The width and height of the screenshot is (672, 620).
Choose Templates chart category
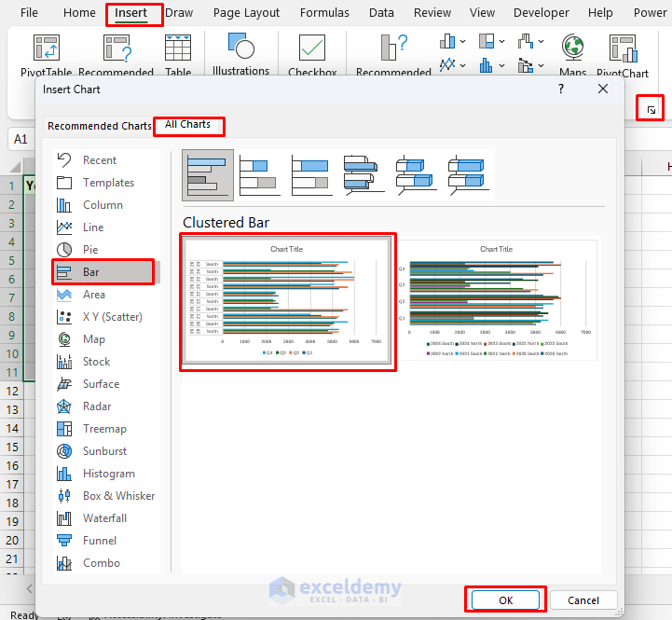106,183
